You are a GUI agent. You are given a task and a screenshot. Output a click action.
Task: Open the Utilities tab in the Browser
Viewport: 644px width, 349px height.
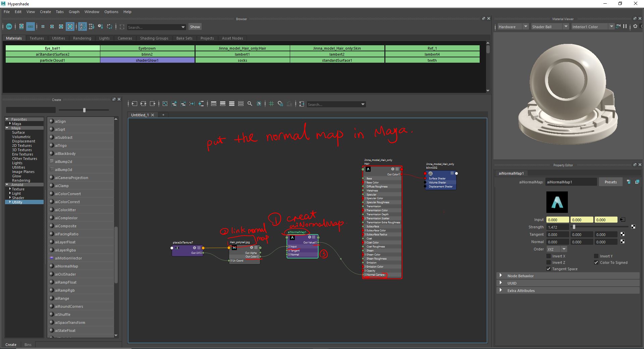coord(58,38)
